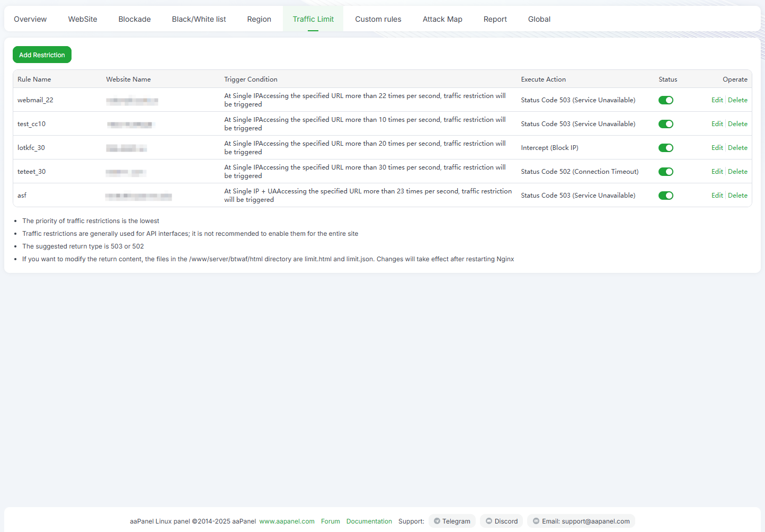Edit the webmail_22 rule
The width and height of the screenshot is (765, 532).
pyautogui.click(x=717, y=100)
